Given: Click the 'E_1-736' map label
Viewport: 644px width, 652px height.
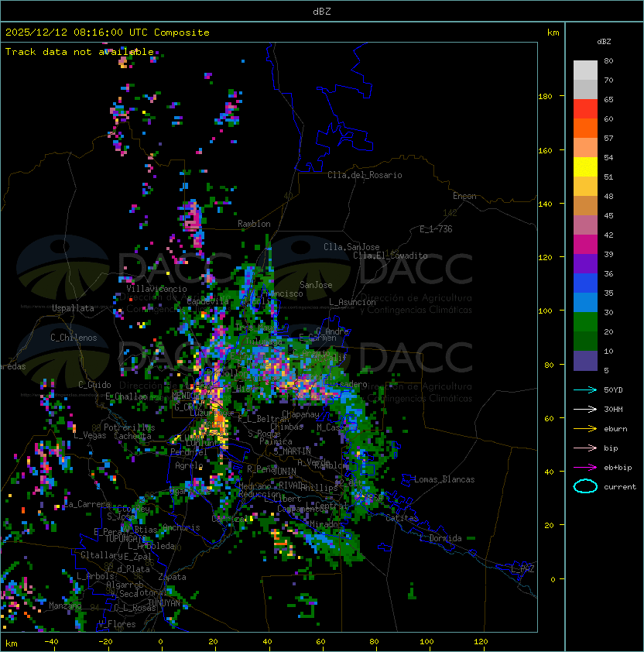Looking at the screenshot, I should (436, 229).
